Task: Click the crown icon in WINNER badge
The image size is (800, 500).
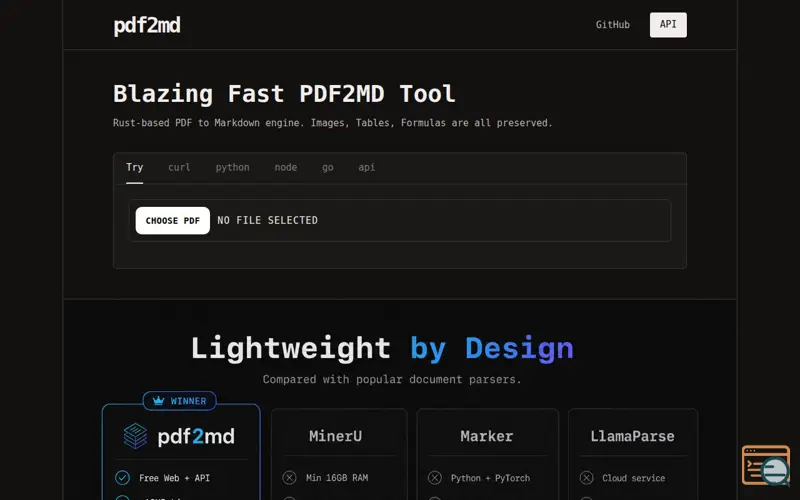Action: tap(159, 401)
